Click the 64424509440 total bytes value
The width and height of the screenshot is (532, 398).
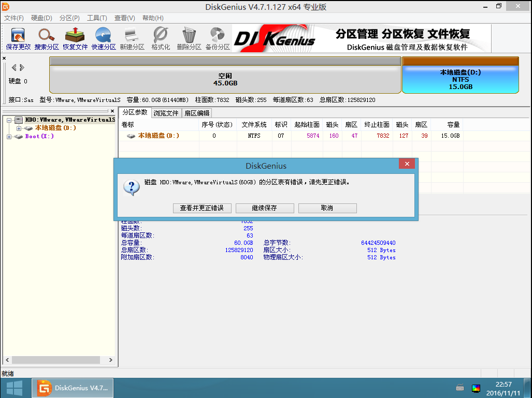click(x=378, y=243)
